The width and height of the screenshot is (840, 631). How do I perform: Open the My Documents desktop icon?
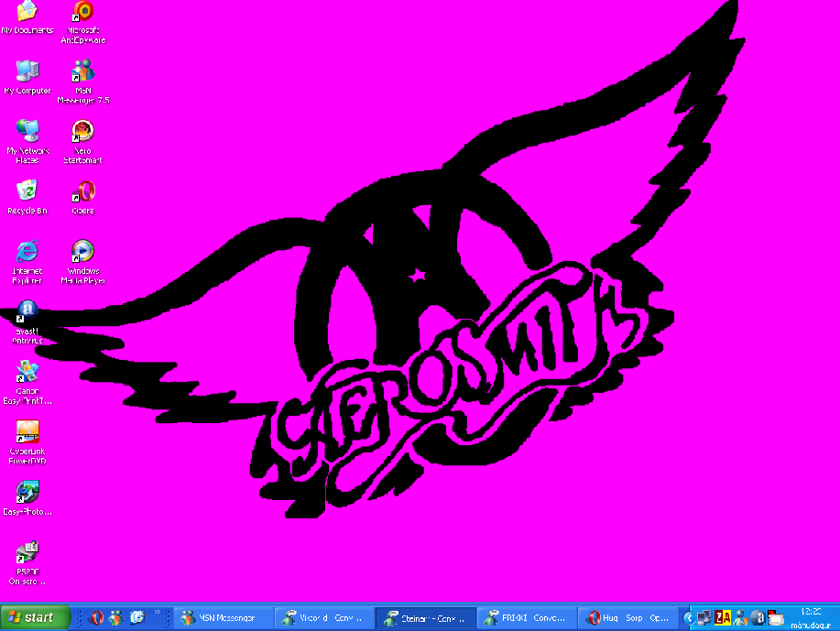(x=27, y=17)
